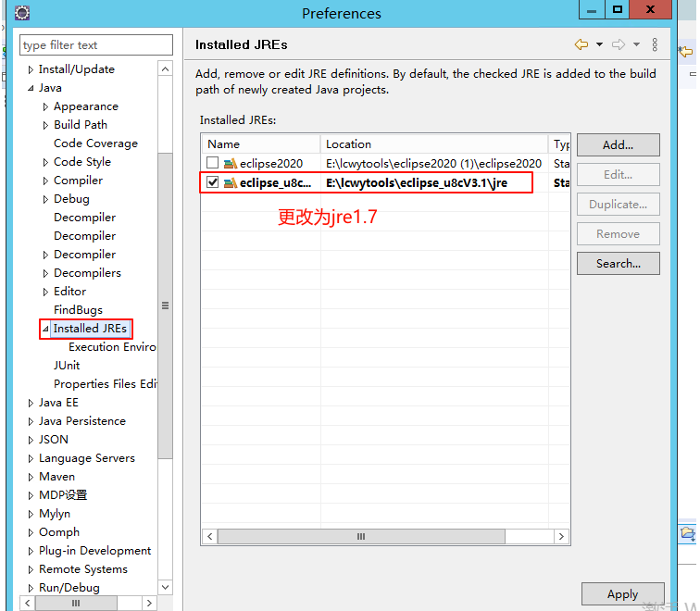Select JSON tree item

[53, 440]
